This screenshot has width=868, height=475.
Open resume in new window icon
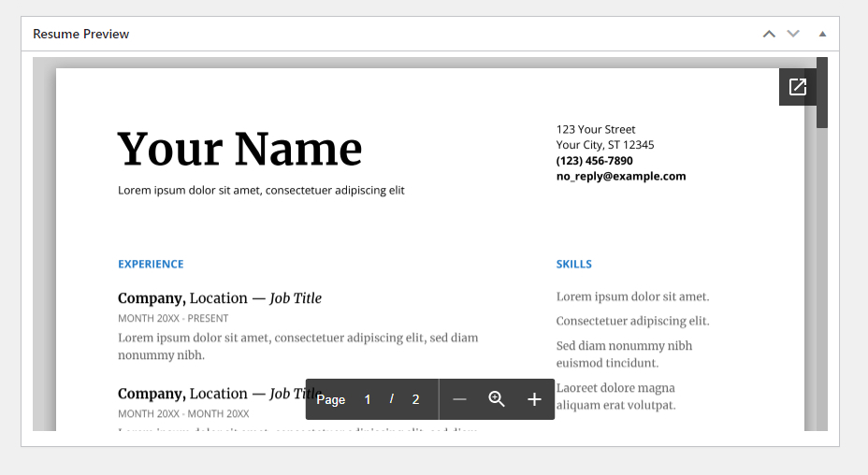pyautogui.click(x=798, y=87)
